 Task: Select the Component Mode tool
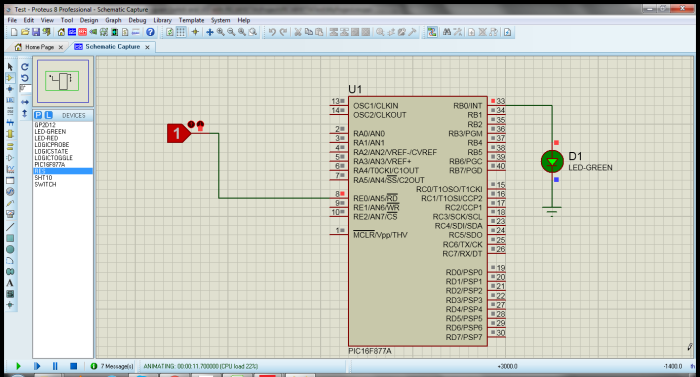(x=10, y=78)
